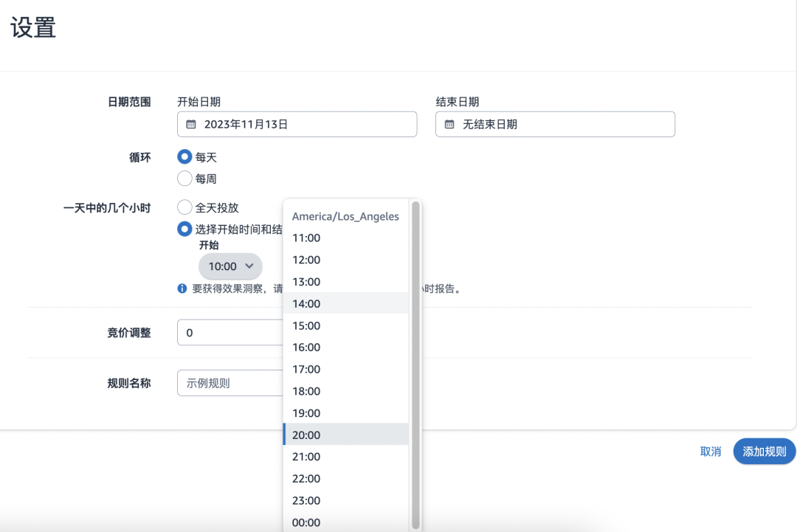Select the 每周 recurrence option
797x532 pixels.
click(184, 178)
